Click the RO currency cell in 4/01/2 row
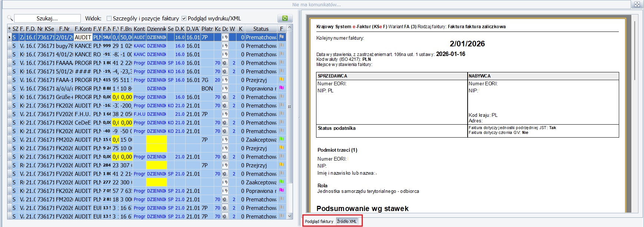Screen dimensions: 644x227 click(x=97, y=54)
